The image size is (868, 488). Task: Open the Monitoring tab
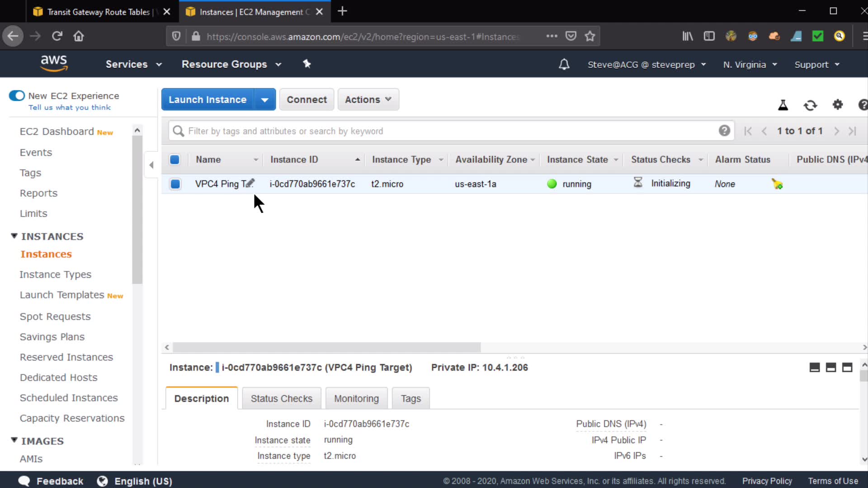pyautogui.click(x=356, y=399)
